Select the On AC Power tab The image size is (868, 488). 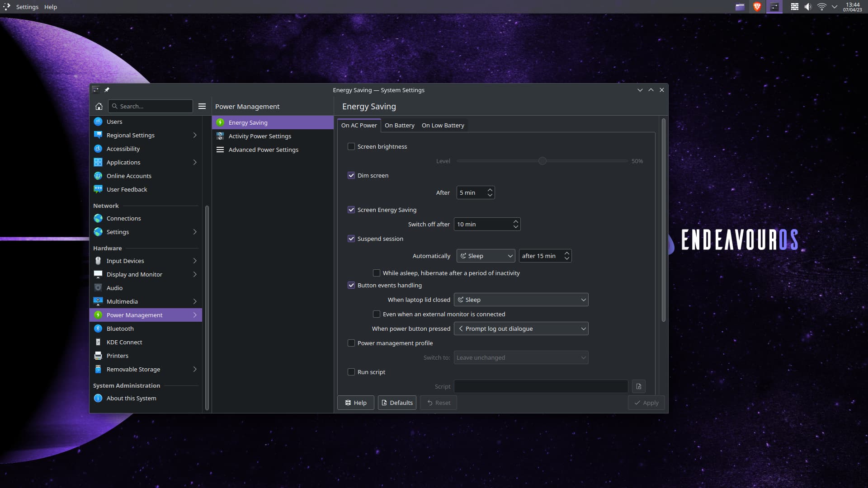pos(359,125)
